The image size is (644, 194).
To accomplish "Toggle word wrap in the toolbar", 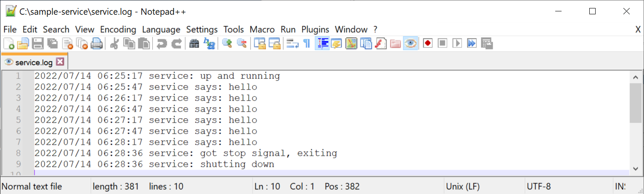I will [x=292, y=43].
